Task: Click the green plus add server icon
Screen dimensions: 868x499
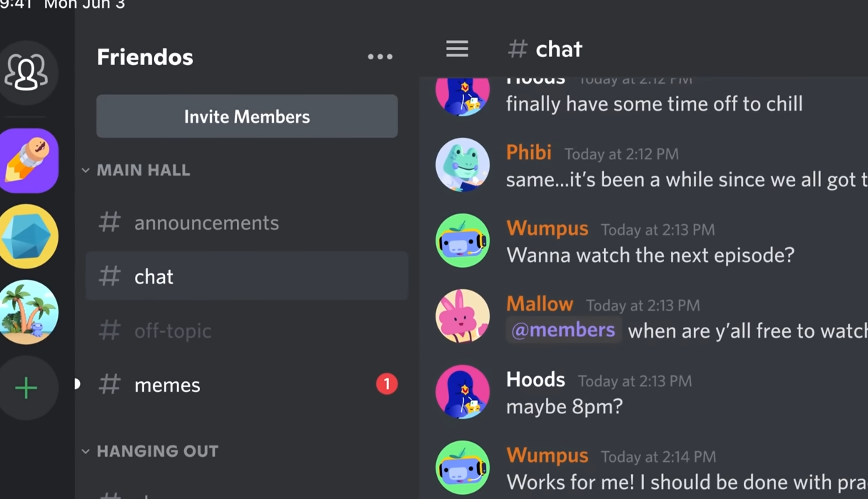Action: (x=27, y=388)
